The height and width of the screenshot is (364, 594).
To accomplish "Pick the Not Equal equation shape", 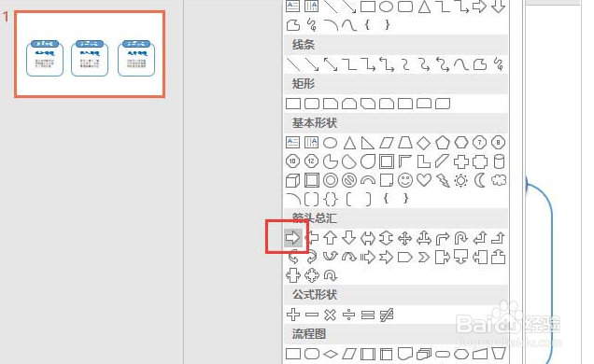I will (386, 315).
